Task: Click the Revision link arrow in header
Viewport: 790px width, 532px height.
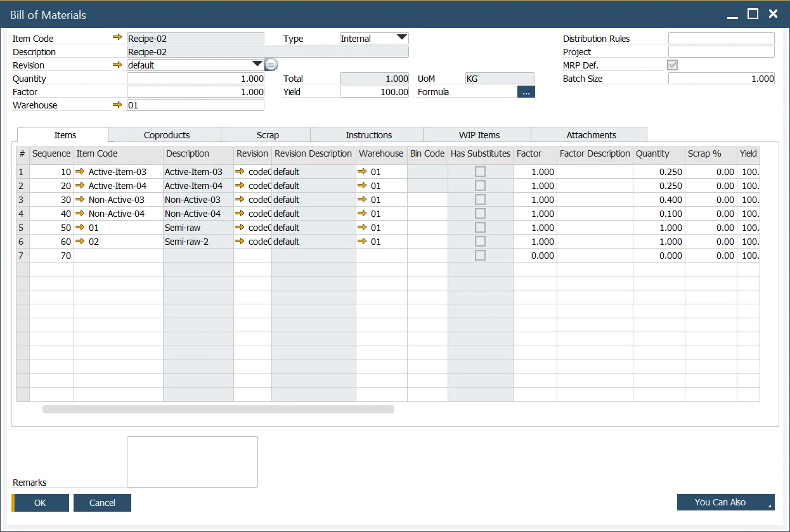Action: [117, 65]
